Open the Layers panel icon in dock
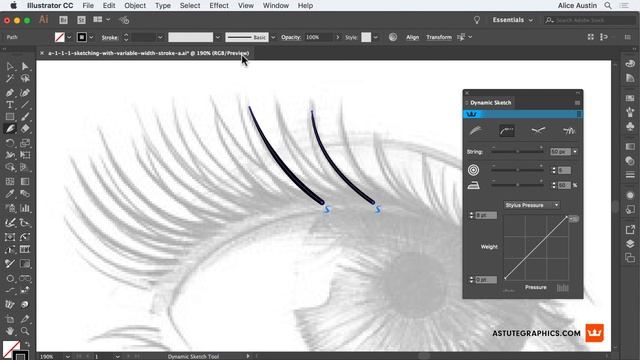640x360 pixels. [630, 244]
